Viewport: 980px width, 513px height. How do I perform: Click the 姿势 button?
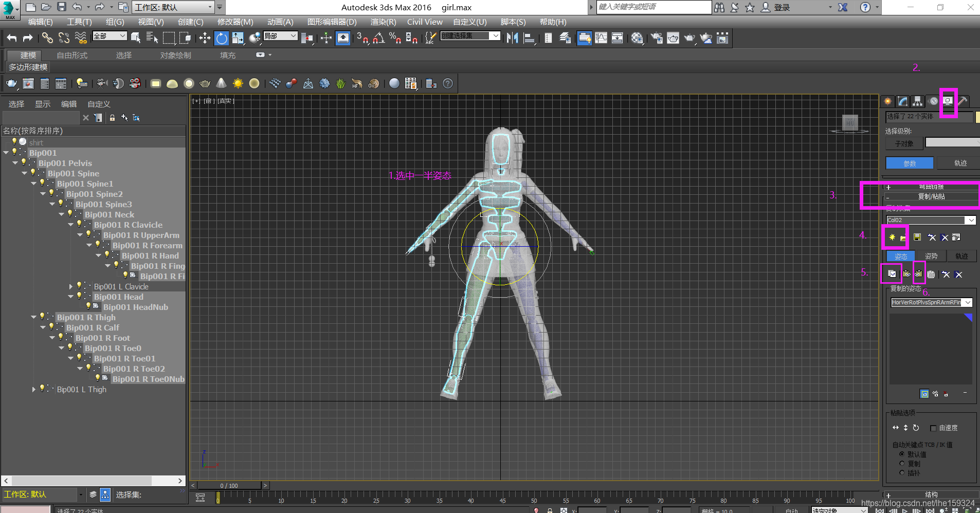coord(931,256)
